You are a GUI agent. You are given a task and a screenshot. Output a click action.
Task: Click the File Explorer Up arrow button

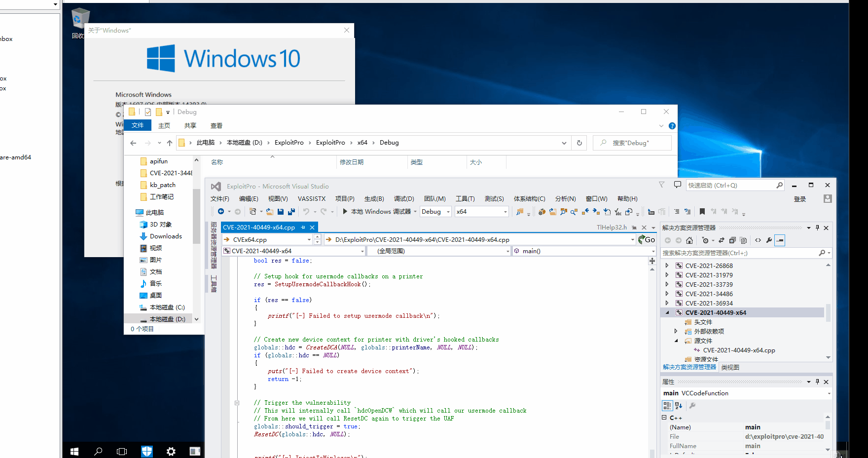(x=170, y=143)
